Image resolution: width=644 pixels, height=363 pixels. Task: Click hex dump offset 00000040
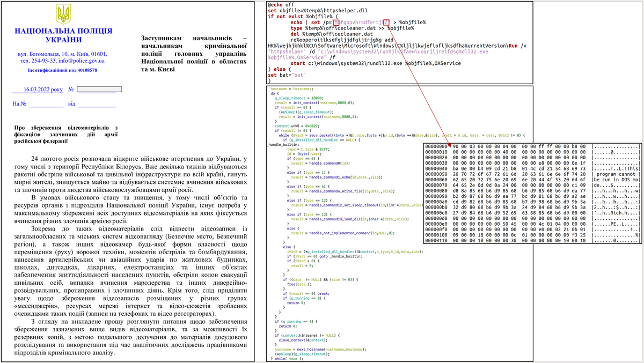pyautogui.click(x=436, y=168)
